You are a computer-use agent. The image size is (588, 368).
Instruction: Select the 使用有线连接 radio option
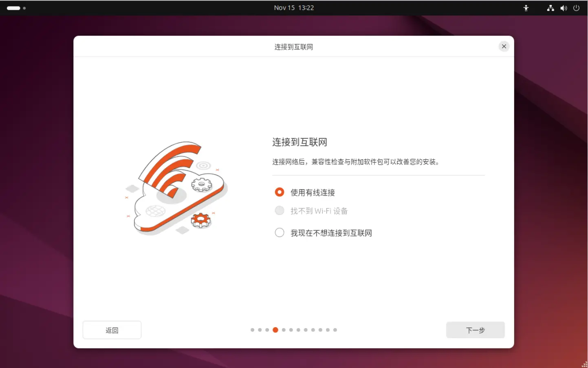point(280,192)
